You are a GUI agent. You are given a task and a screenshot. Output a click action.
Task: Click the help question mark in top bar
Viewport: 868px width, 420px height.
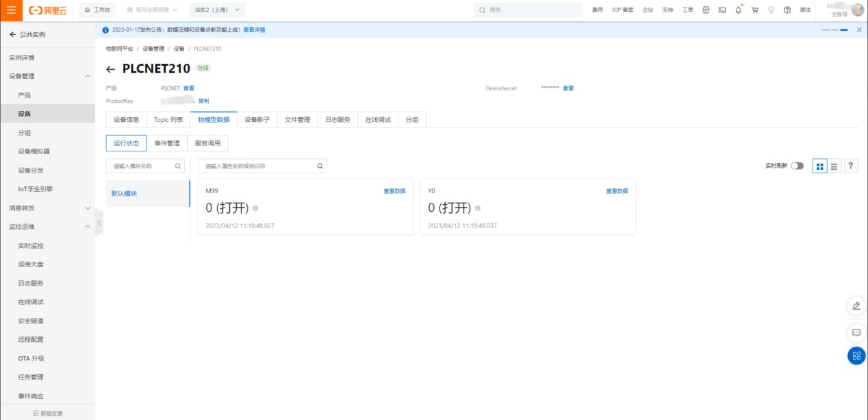coord(787,10)
